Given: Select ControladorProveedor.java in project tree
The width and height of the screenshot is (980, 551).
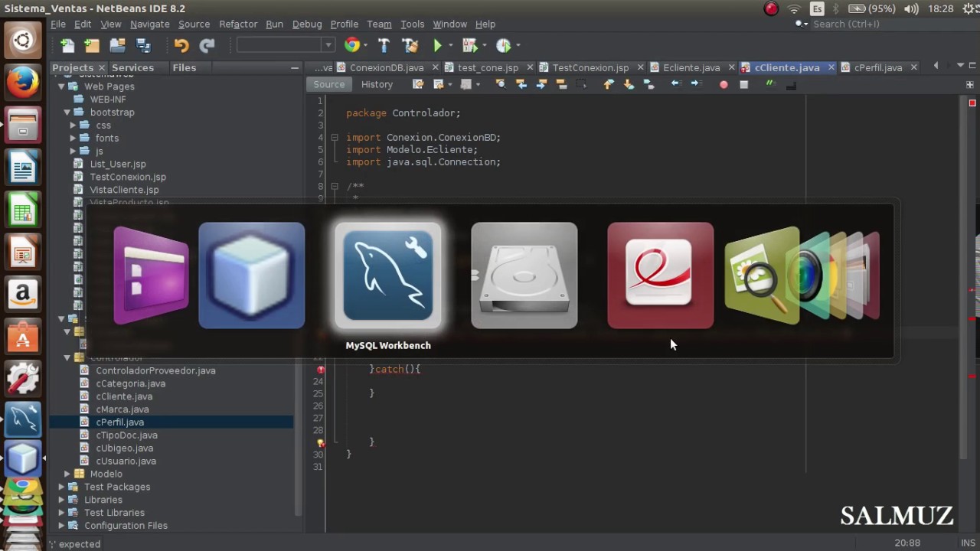Looking at the screenshot, I should pyautogui.click(x=155, y=370).
